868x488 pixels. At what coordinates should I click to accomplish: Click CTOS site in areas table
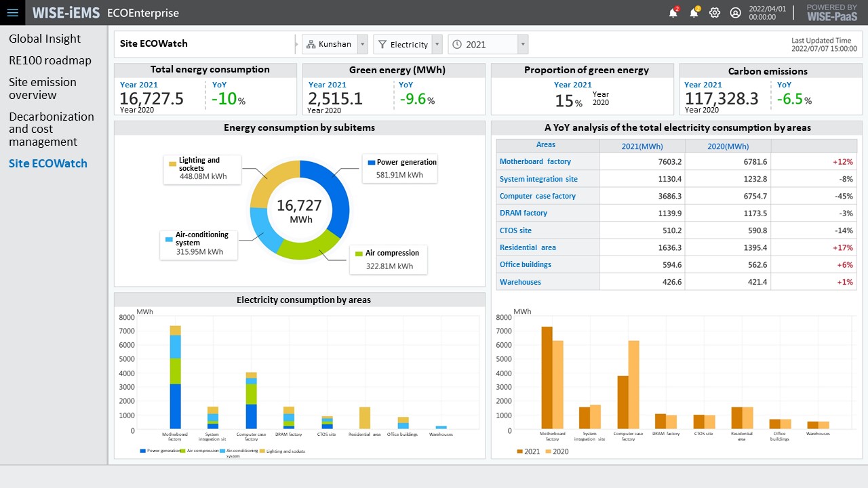point(515,230)
